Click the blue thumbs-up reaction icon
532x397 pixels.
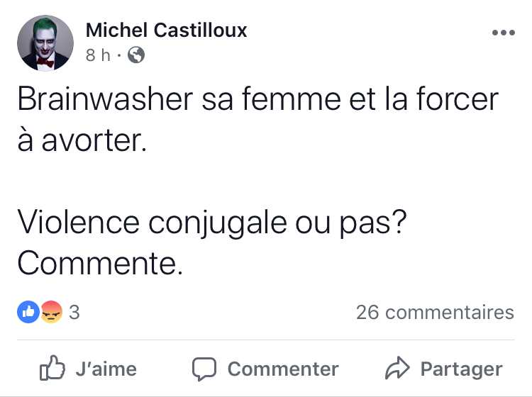(x=28, y=312)
